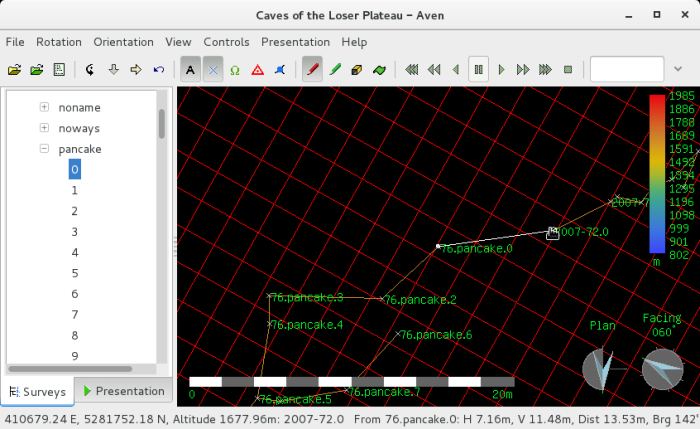Open the Controls menu
This screenshot has height=429, width=700.
click(x=226, y=42)
